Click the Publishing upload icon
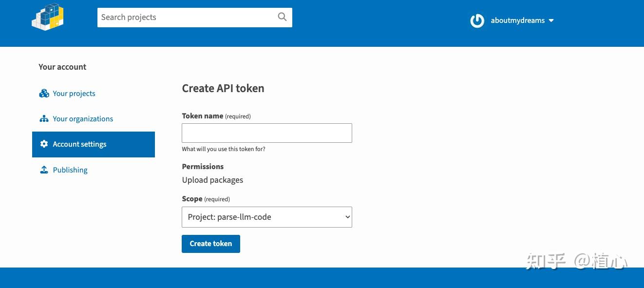Image resolution: width=644 pixels, height=288 pixels. click(x=44, y=170)
